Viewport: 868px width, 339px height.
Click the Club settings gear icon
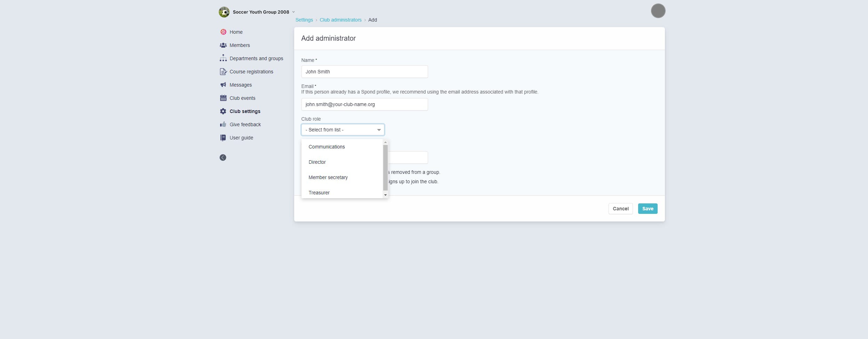(x=223, y=111)
